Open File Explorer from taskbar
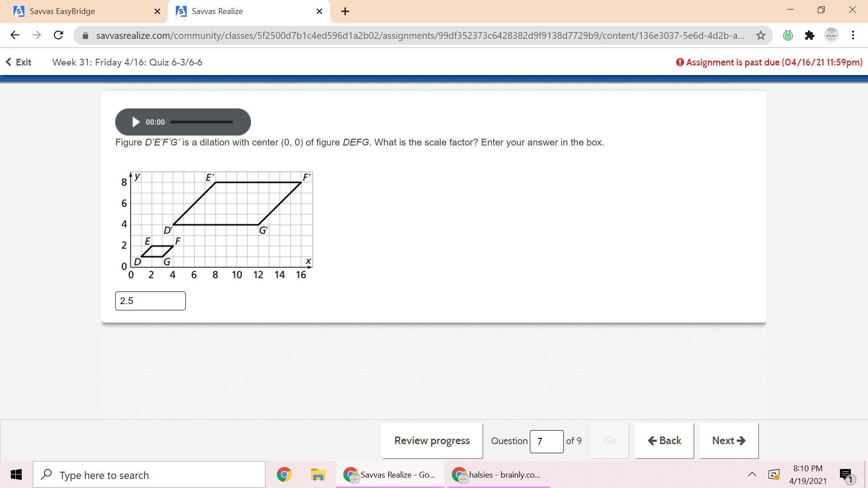 pyautogui.click(x=318, y=474)
